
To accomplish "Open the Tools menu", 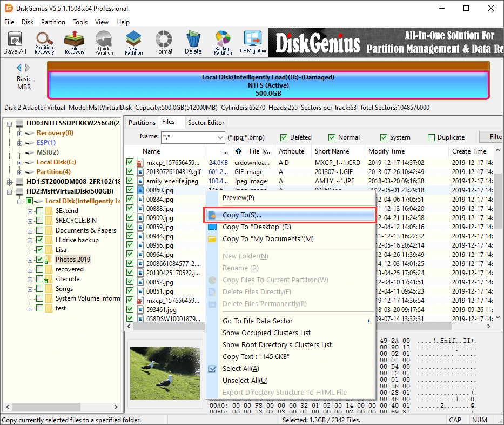I will pos(80,22).
